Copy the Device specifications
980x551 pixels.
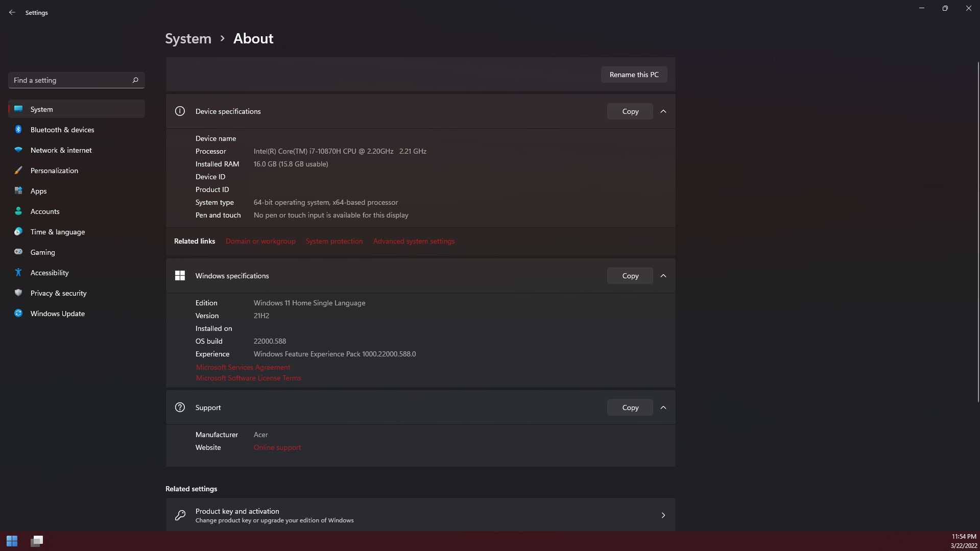tap(630, 111)
